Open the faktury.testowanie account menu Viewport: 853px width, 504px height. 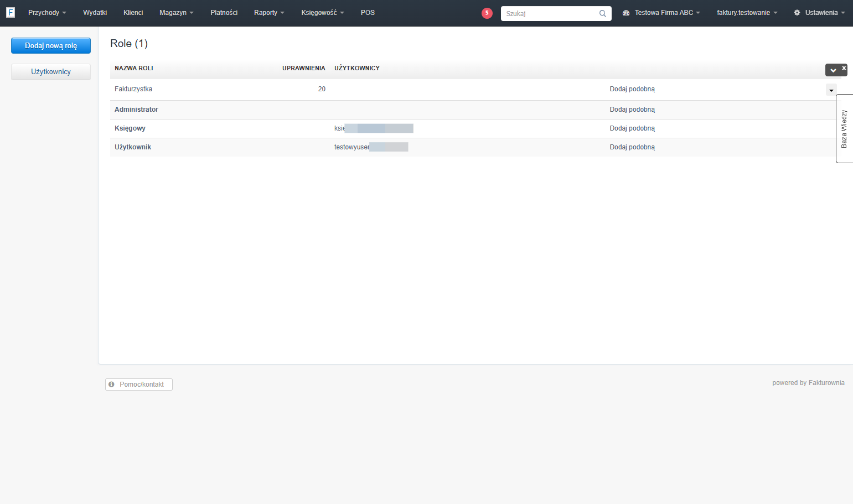click(747, 13)
